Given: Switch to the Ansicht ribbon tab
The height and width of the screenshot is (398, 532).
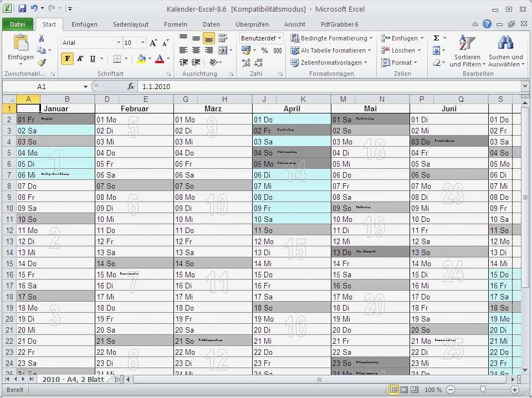Looking at the screenshot, I should click(294, 24).
